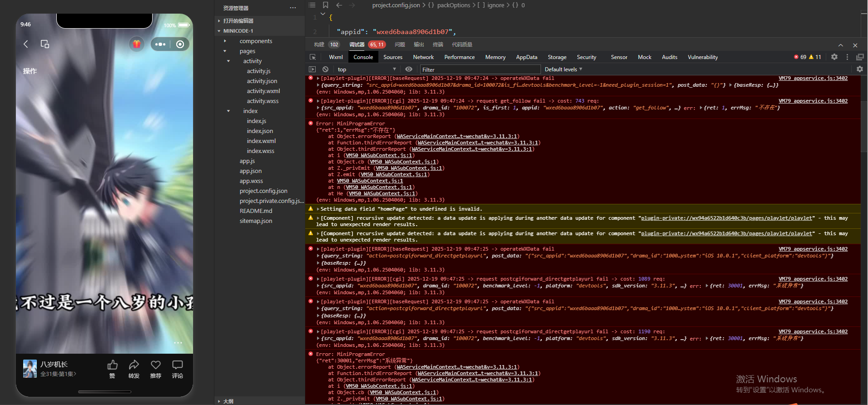The width and height of the screenshot is (868, 405).
Task: Open the top JavaScript context dropdown
Action: pos(367,69)
